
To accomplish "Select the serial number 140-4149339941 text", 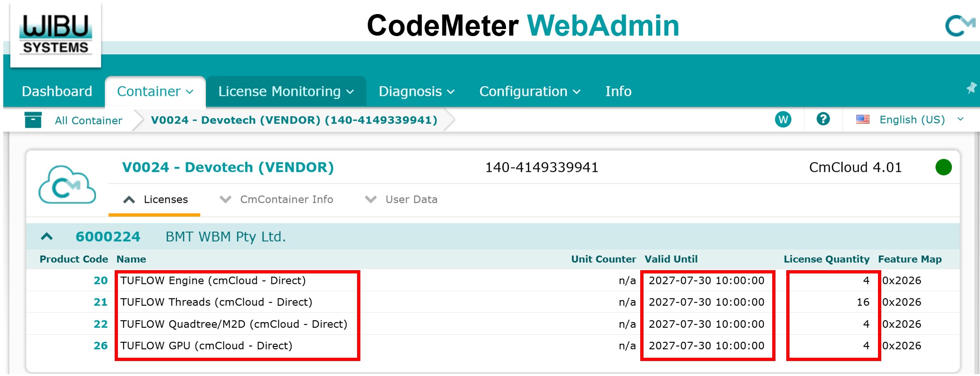I will coord(542,167).
